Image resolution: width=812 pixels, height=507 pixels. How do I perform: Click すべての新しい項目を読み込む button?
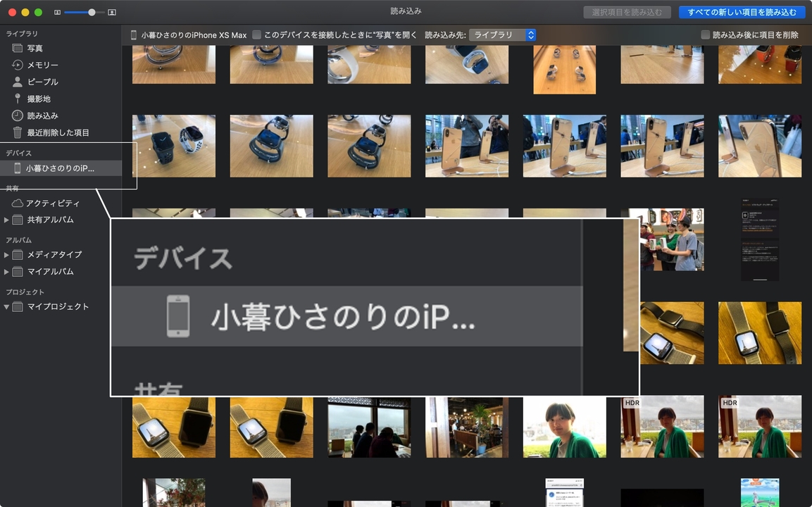(742, 12)
